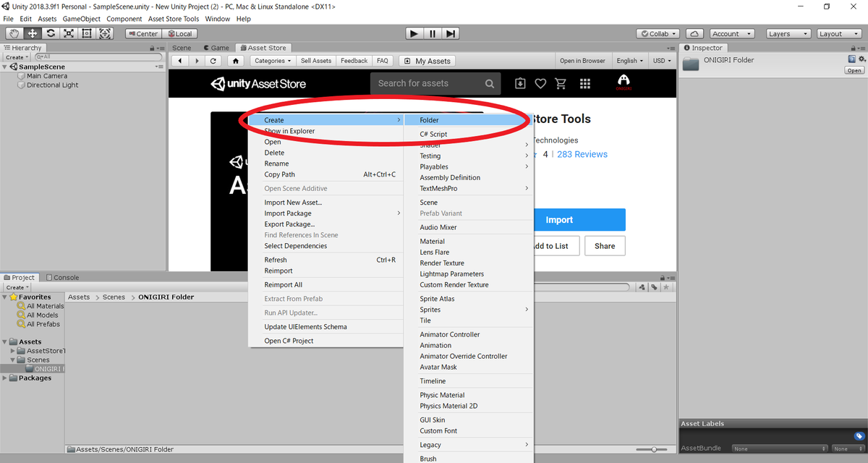
Task: Switch to the Game tab
Action: click(x=215, y=48)
